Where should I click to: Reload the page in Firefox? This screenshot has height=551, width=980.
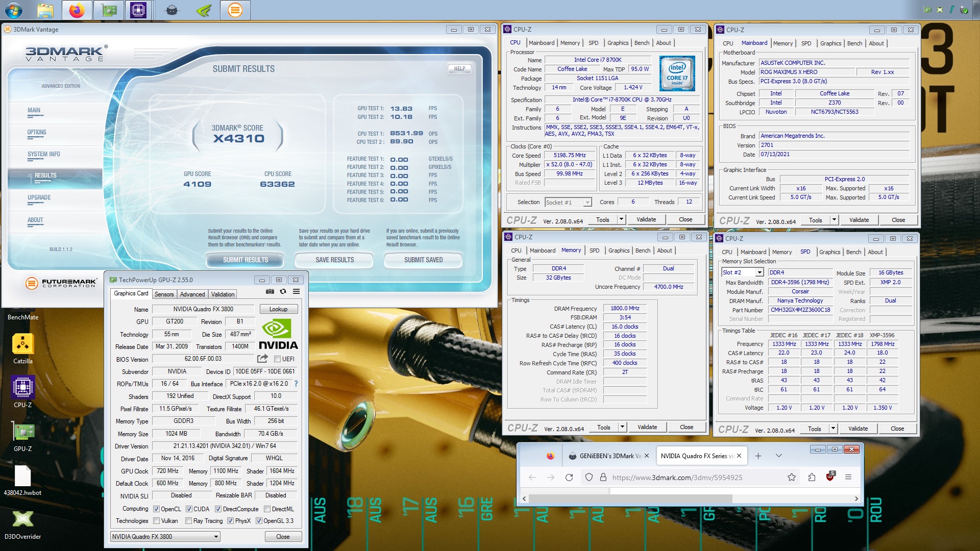click(569, 478)
